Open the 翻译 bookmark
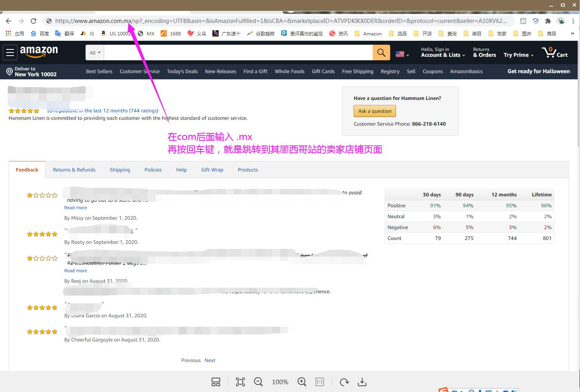 [65, 33]
